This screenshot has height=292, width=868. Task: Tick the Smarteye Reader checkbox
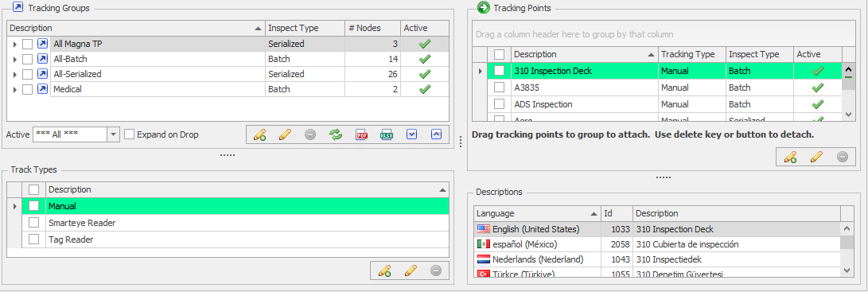(33, 223)
